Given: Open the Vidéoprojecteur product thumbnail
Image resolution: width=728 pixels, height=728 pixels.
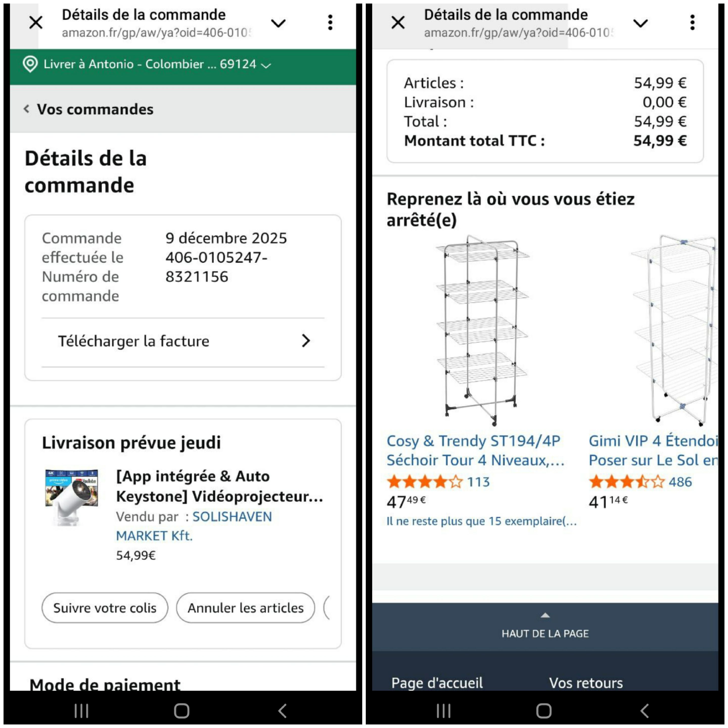Looking at the screenshot, I should 72,497.
